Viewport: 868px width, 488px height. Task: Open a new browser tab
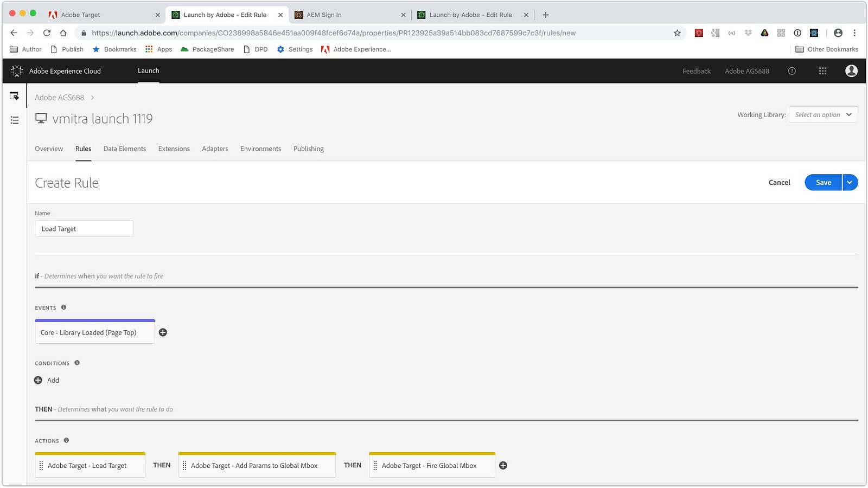click(546, 15)
